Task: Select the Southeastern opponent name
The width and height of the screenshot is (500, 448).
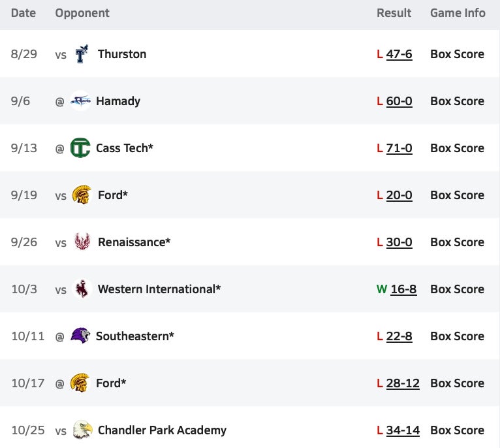Action: 134,336
